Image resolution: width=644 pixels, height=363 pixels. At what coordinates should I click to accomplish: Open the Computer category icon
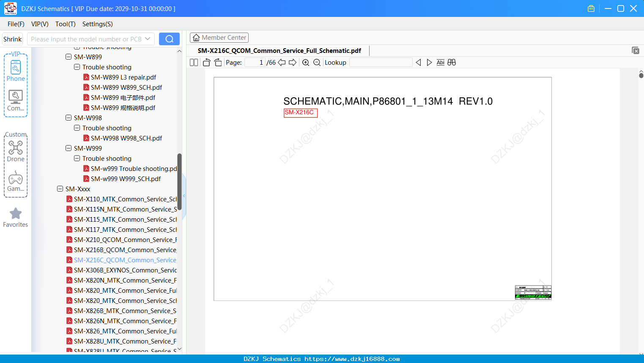click(16, 101)
